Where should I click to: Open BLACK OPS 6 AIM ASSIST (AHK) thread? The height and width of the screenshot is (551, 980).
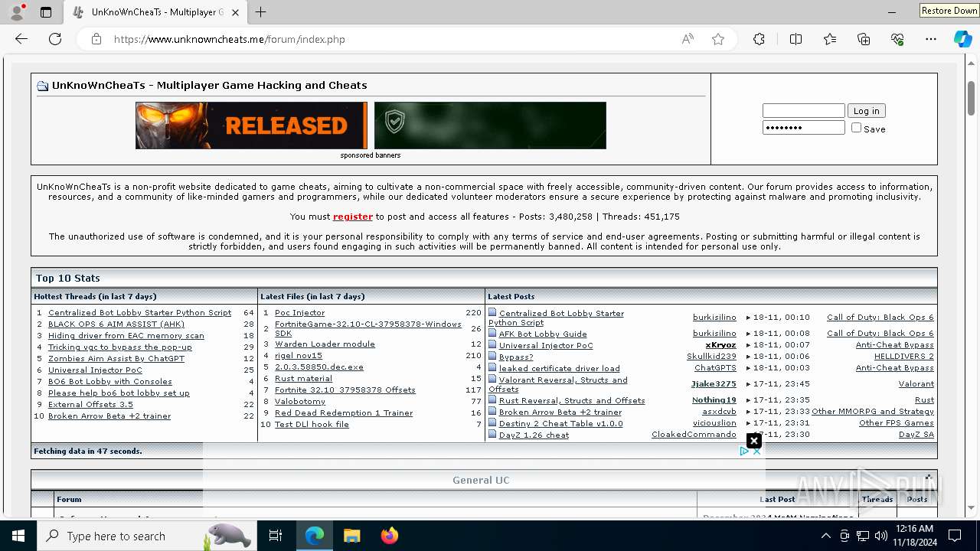(116, 324)
